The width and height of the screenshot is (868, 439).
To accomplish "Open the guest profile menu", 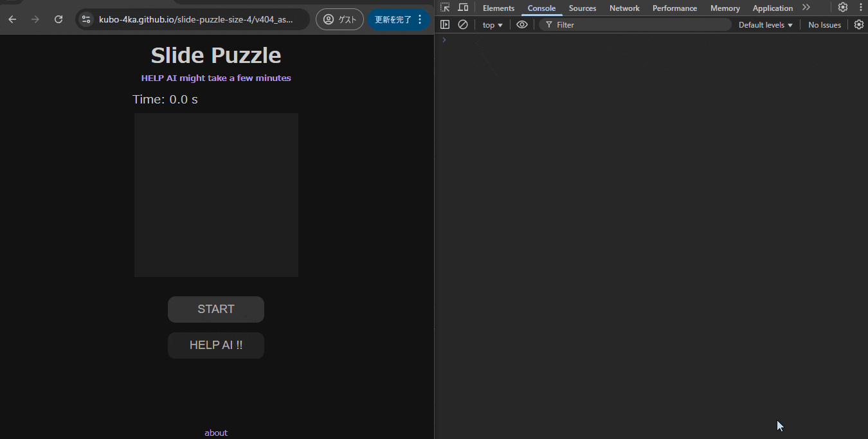I will (339, 19).
